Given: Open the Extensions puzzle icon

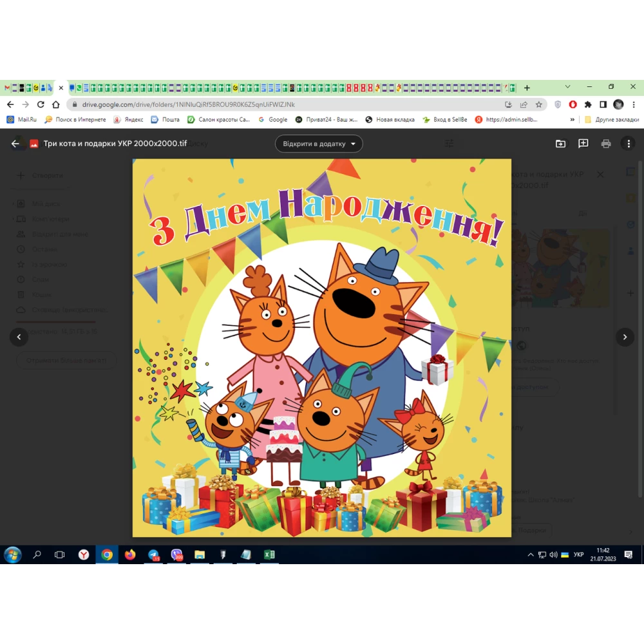Looking at the screenshot, I should [588, 105].
